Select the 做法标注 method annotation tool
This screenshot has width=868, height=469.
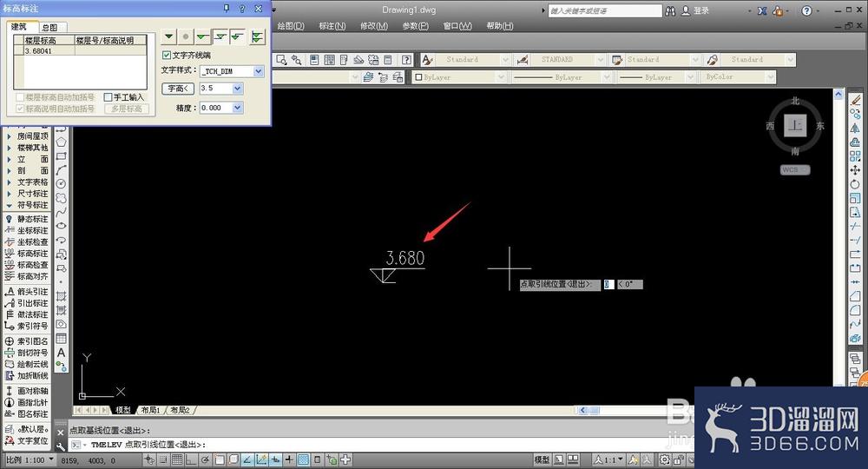(27, 314)
